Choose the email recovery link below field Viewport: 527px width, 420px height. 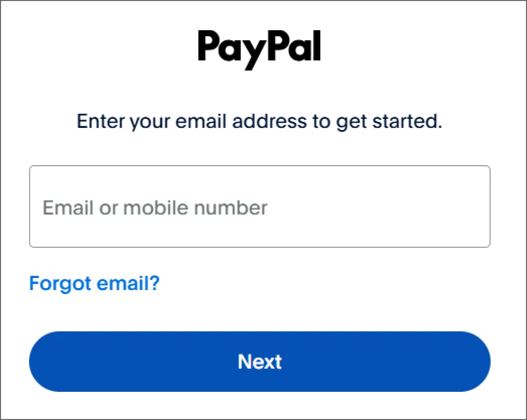pos(94,283)
